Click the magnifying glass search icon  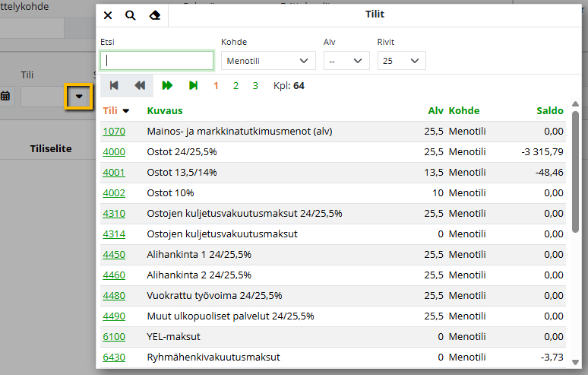131,15
